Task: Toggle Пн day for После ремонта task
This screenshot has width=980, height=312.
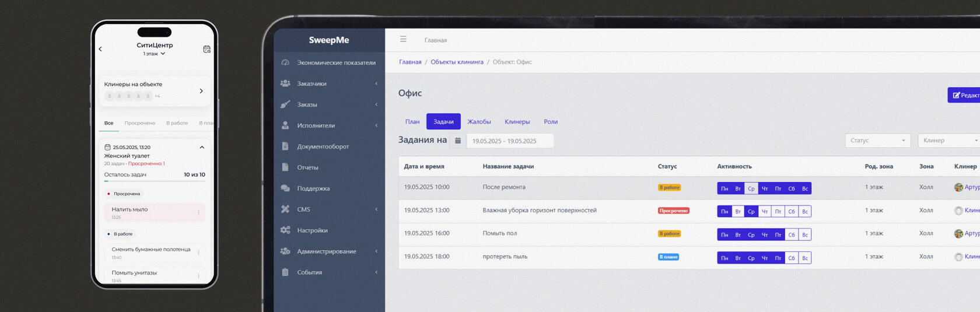Action: [724, 188]
